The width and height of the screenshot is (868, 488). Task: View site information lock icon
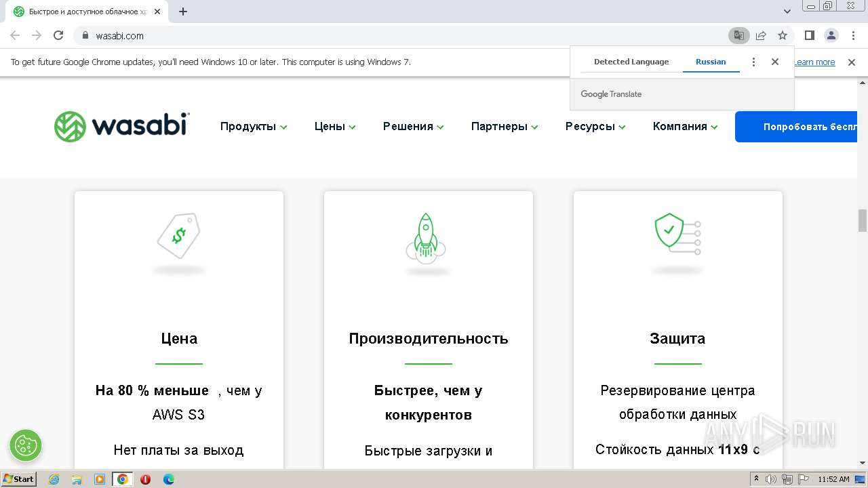(x=85, y=35)
